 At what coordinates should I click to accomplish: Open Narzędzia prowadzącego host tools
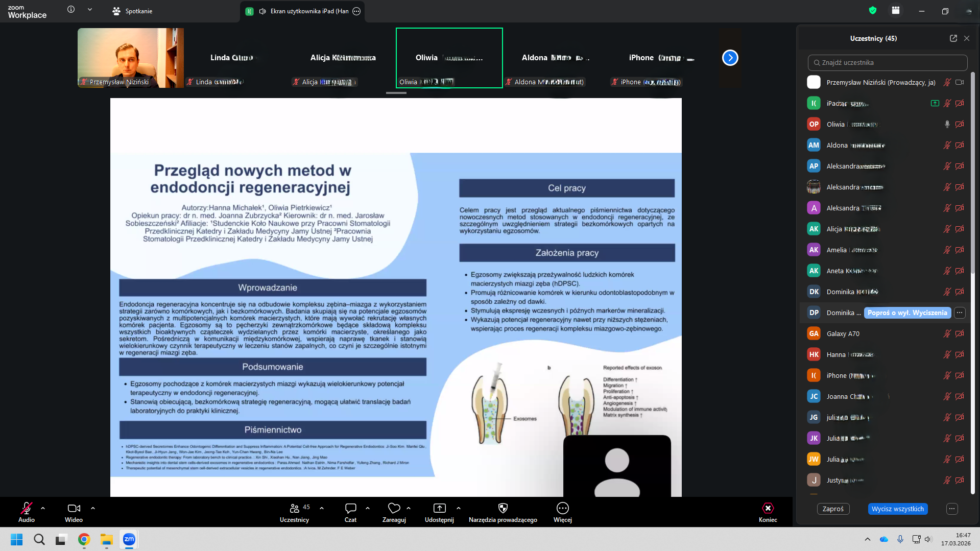coord(503,512)
